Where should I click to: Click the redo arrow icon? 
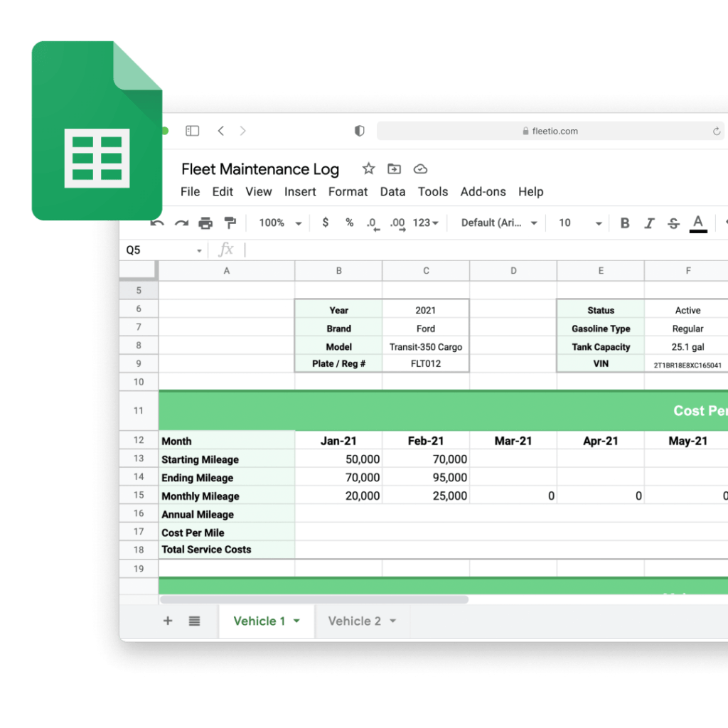180,223
